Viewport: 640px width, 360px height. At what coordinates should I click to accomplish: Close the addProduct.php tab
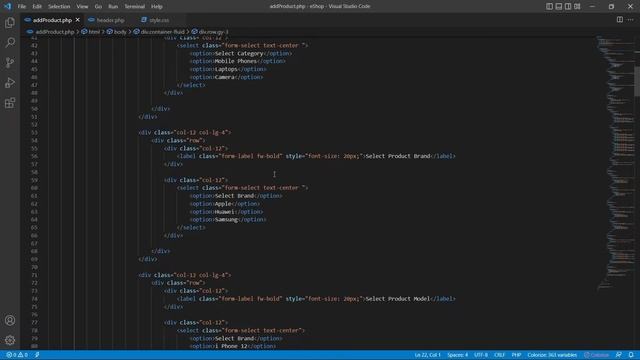point(78,20)
